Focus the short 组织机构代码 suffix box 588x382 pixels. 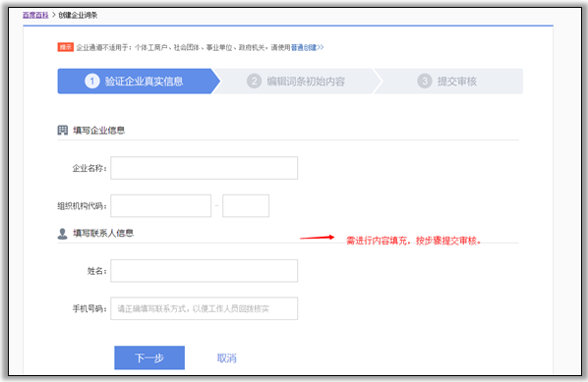(246, 205)
